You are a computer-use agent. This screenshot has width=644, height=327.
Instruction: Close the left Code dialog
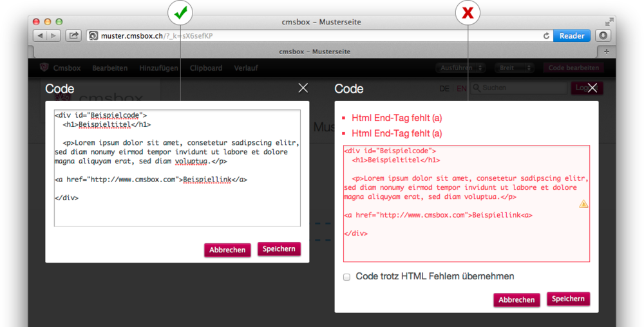pyautogui.click(x=303, y=88)
